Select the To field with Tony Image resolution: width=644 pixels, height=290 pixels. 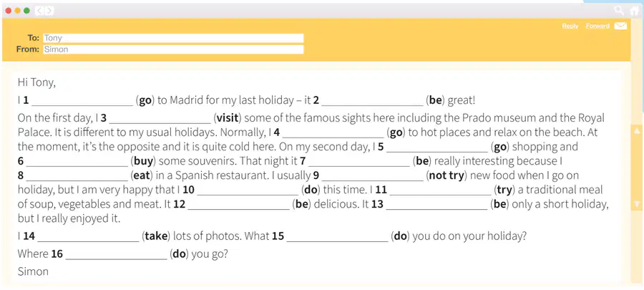173,38
